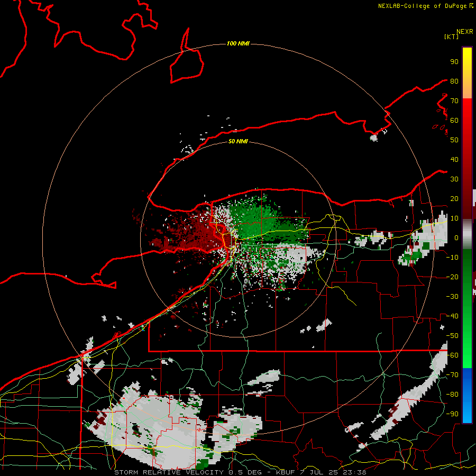Click the NEXLAB-College of DuPage watermark text

point(422,6)
